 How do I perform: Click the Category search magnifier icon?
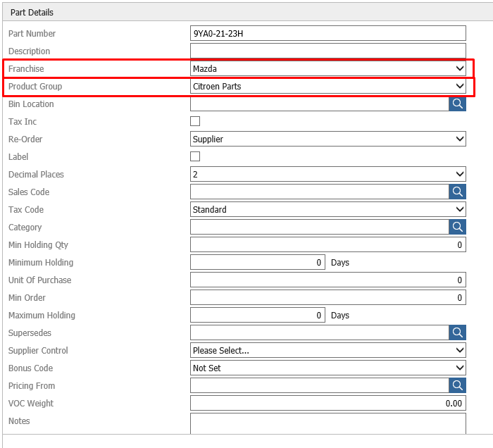pos(457,227)
